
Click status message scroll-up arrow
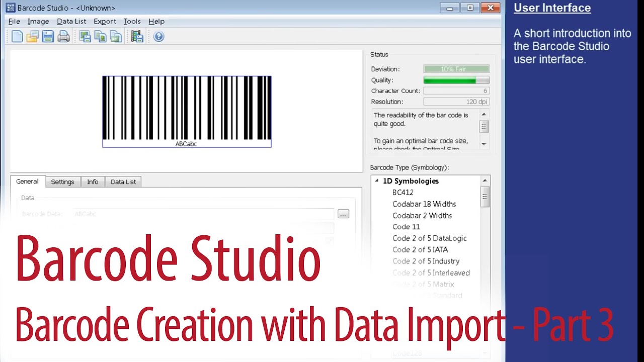click(x=484, y=115)
